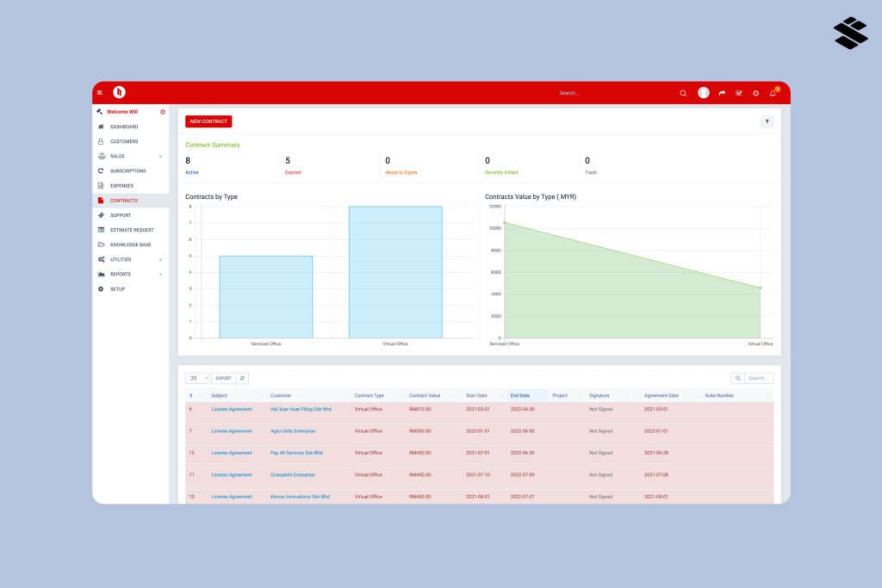This screenshot has height=588, width=882.
Task: Expand the Utilities submenu arrow
Action: (161, 260)
